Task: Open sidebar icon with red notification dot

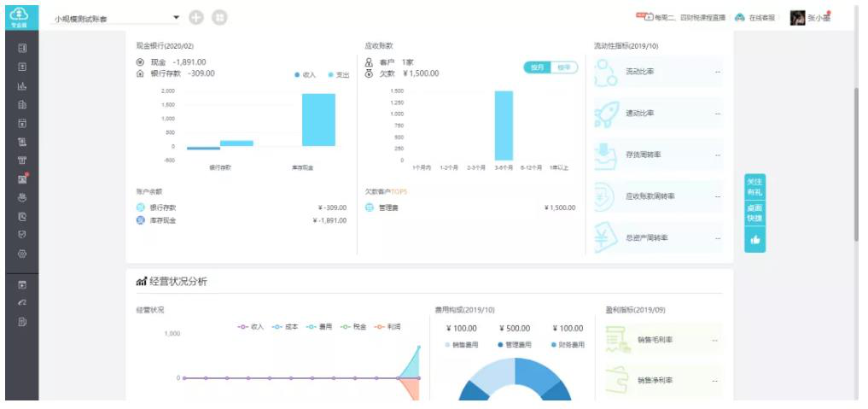Action: pos(22,178)
